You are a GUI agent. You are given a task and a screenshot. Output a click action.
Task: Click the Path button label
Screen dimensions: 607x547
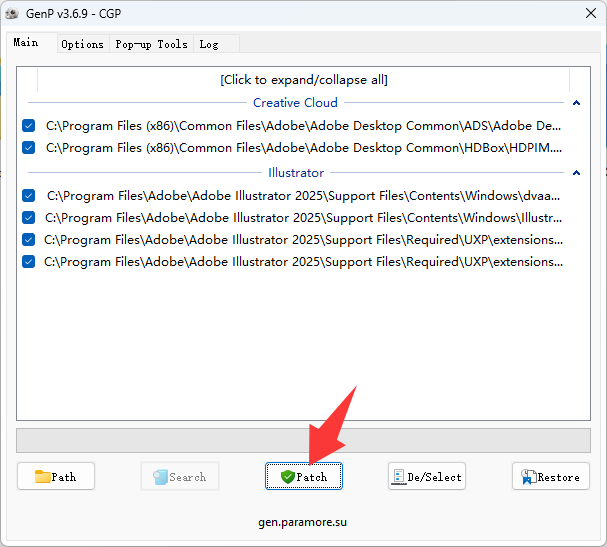(x=64, y=477)
